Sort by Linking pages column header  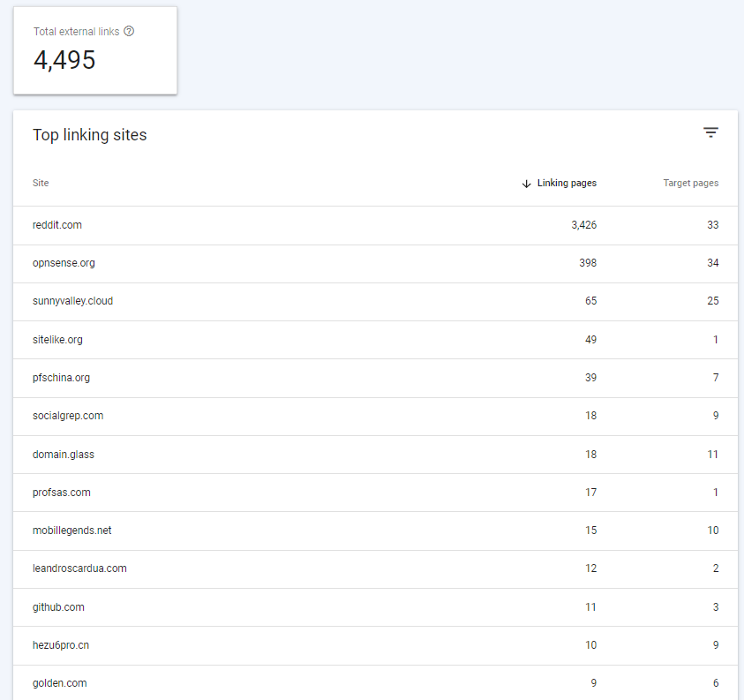567,184
